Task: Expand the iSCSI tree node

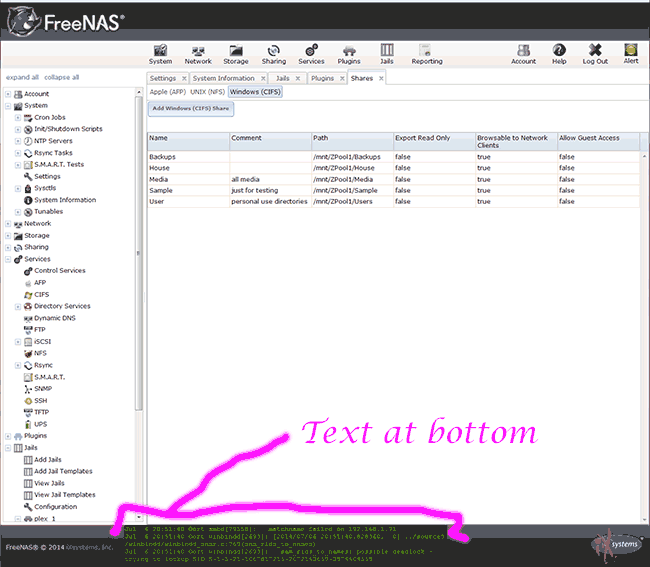Action: click(18, 342)
